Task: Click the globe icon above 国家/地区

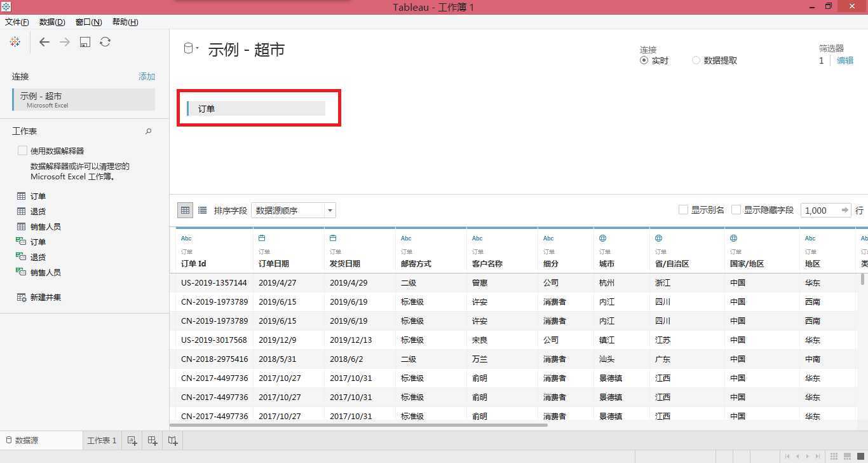Action: (x=733, y=238)
